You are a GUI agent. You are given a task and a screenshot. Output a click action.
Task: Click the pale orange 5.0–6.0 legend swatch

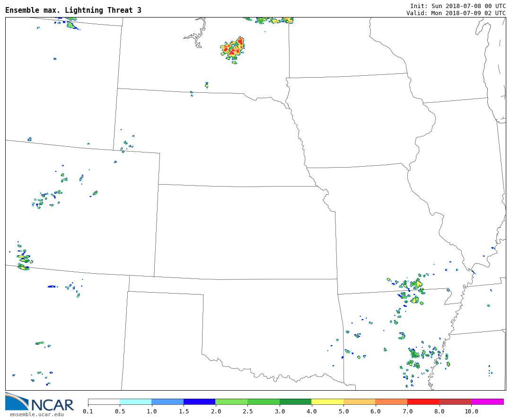(x=359, y=402)
